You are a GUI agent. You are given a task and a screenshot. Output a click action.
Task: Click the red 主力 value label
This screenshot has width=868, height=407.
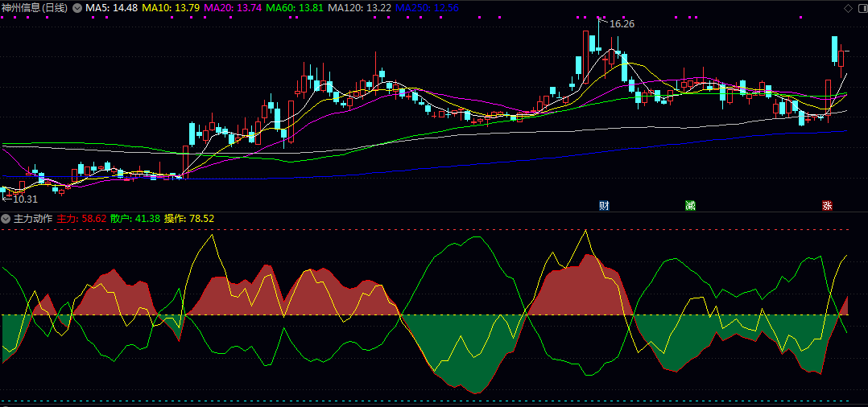(81, 218)
